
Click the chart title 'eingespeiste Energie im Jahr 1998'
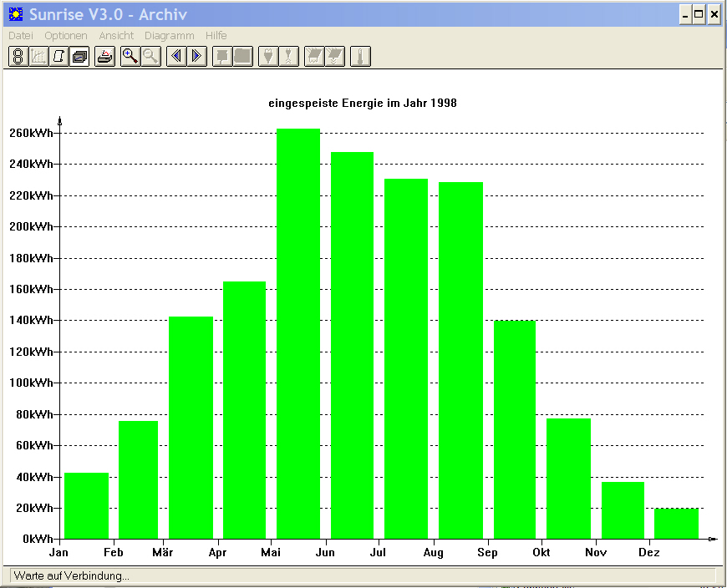[363, 103]
